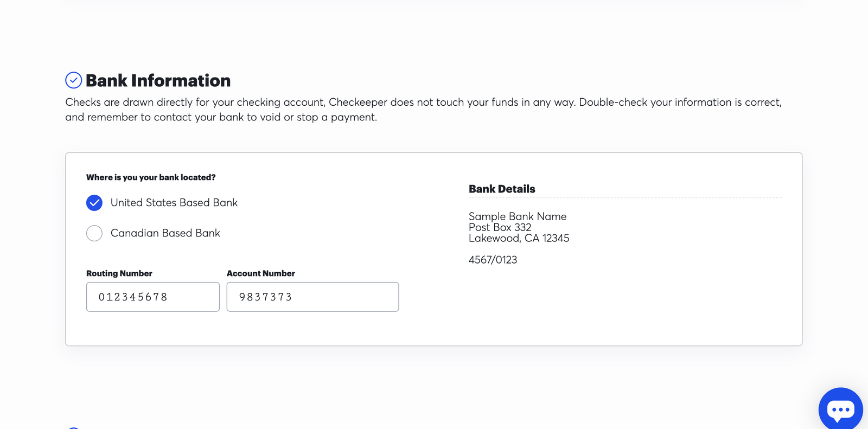This screenshot has width=868, height=429.
Task: Click the Sample Bank Name text
Action: (517, 216)
